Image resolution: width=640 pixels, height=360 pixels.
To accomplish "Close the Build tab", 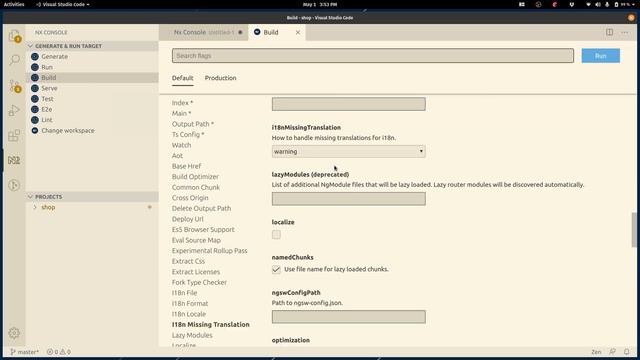I will point(298,32).
